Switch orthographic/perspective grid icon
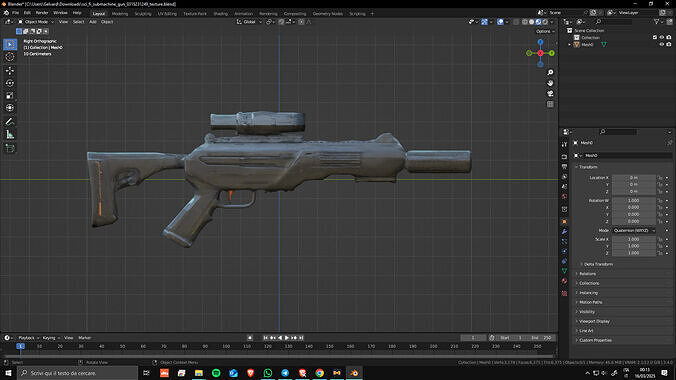This screenshot has height=380, width=676. pyautogui.click(x=550, y=104)
